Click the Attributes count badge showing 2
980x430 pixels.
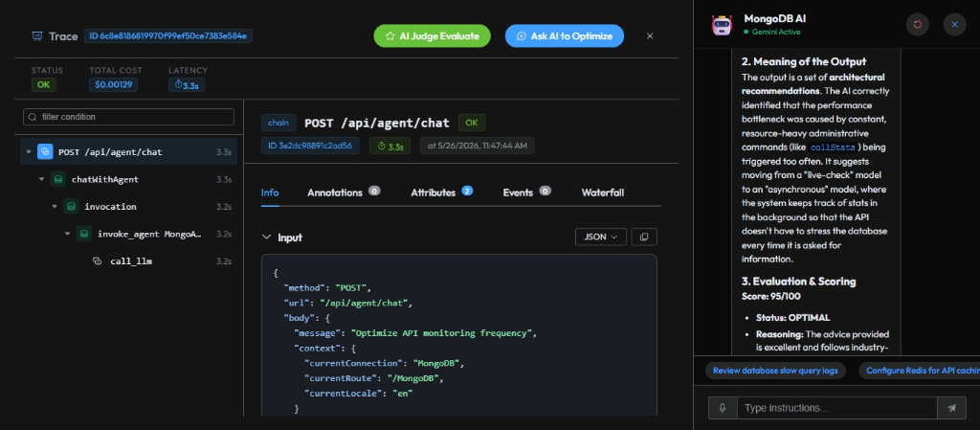(x=467, y=191)
